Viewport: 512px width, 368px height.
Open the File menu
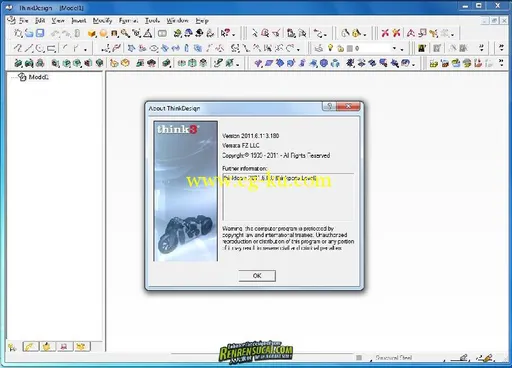coord(24,21)
